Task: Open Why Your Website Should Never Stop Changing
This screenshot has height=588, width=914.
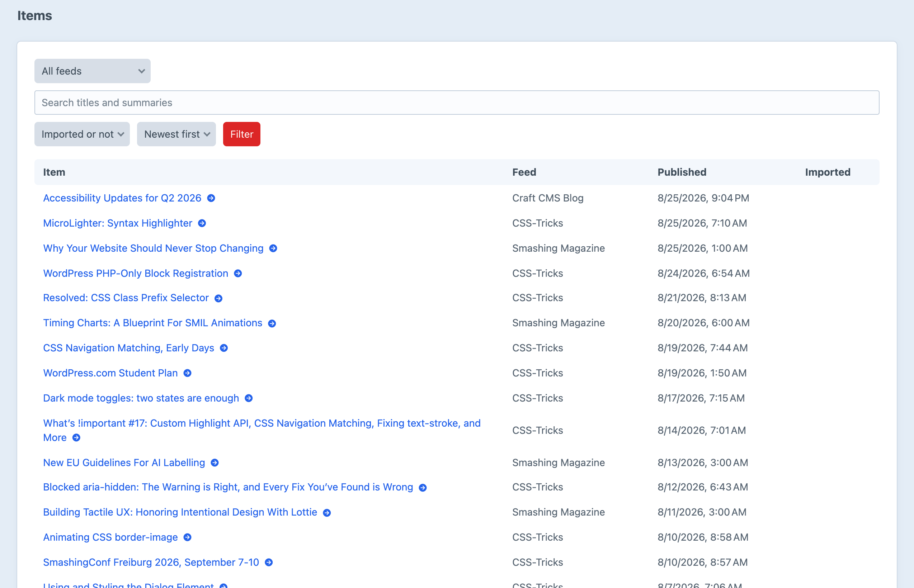Action: click(153, 248)
